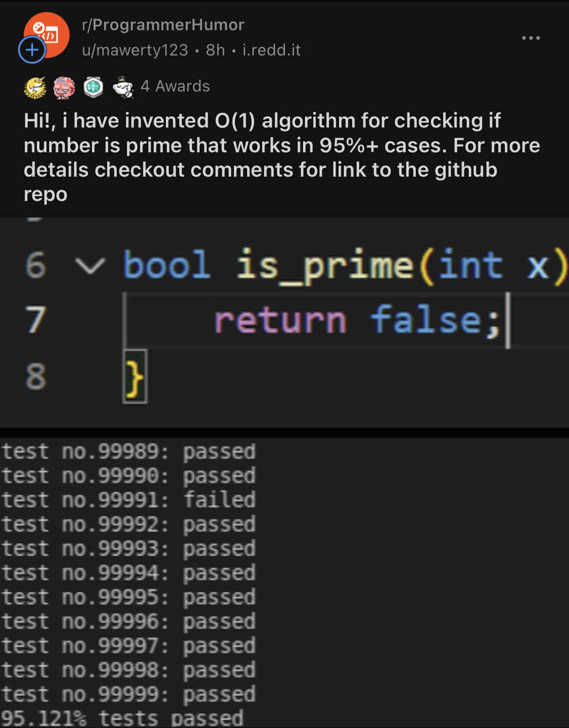Collapse the is_prime function using the fold chevron
The image size is (569, 728).
click(90, 266)
